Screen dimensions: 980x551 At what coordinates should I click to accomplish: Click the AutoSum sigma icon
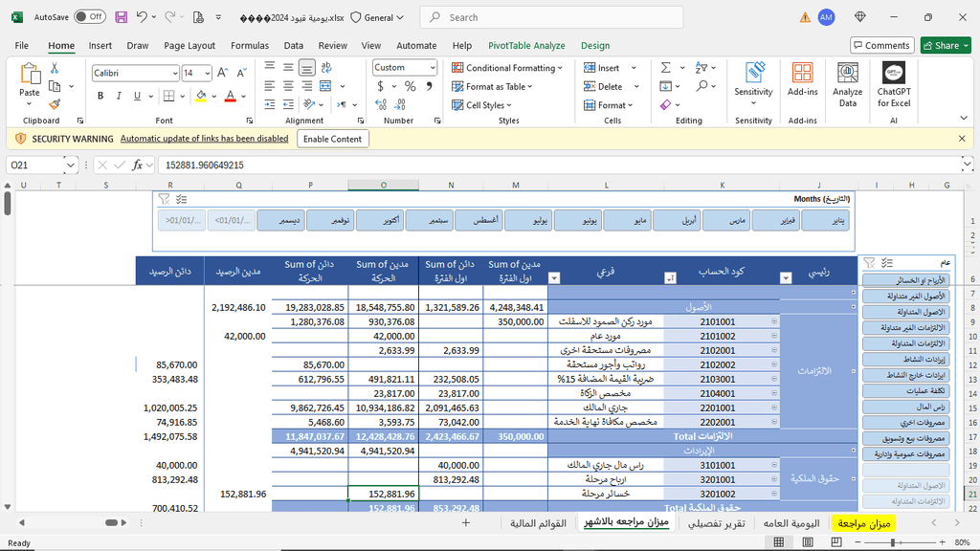click(666, 68)
